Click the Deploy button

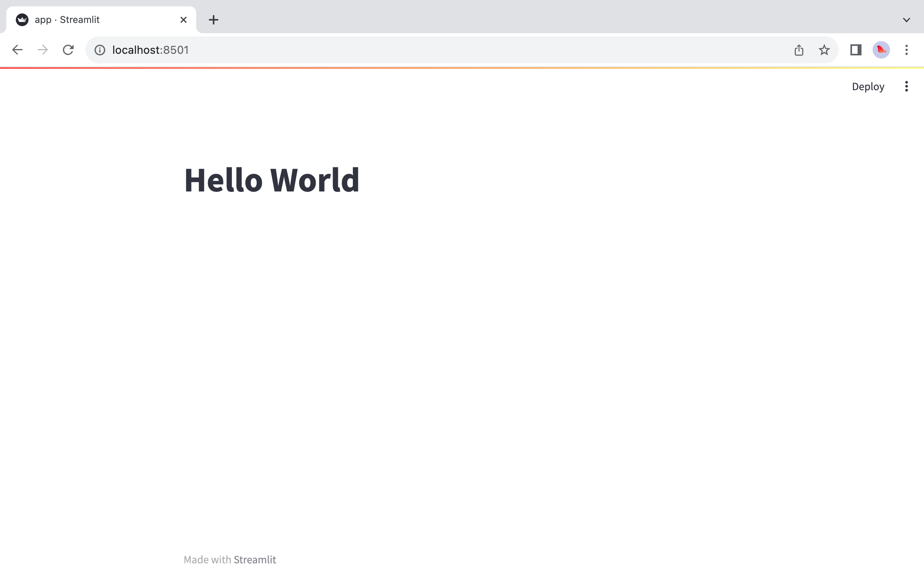pos(868,86)
